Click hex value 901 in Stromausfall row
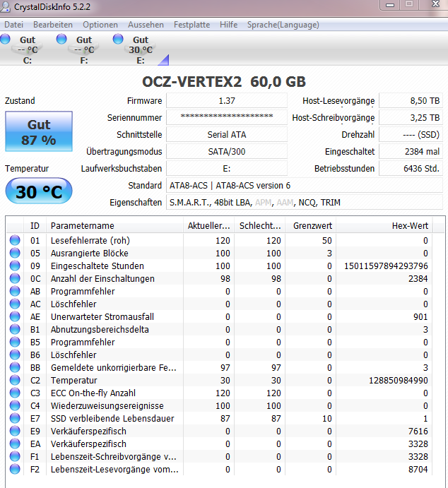The image size is (448, 488). [420, 316]
